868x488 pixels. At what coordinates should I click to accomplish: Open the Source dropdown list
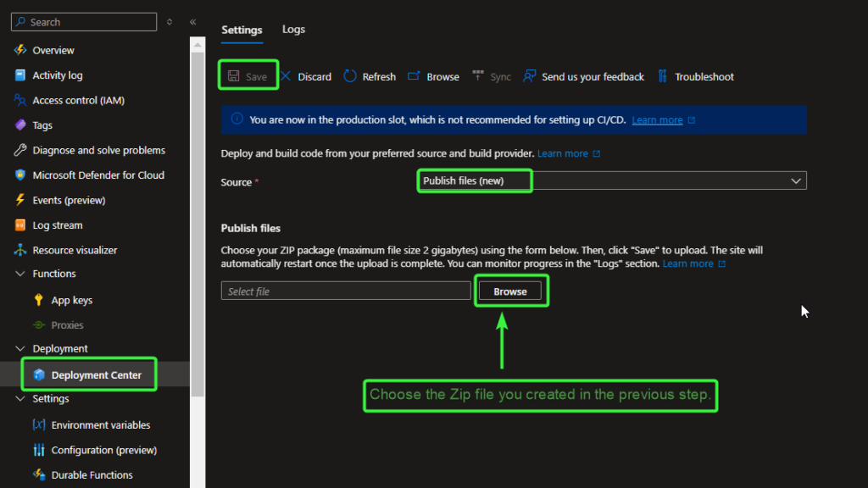click(x=610, y=180)
